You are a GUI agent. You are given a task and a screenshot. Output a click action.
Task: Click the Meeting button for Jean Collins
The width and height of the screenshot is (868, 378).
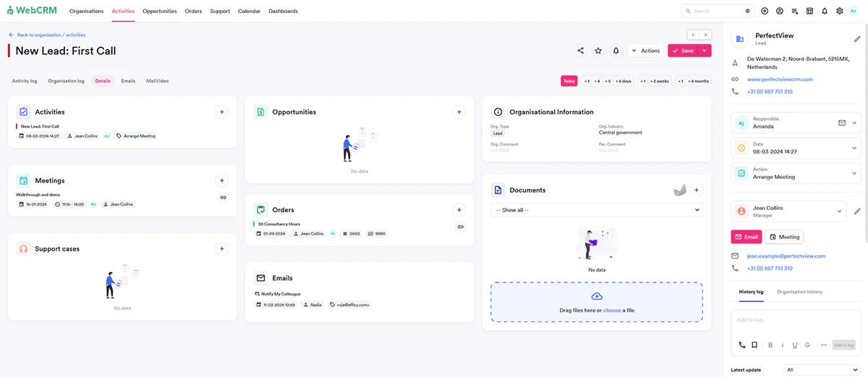(x=784, y=237)
